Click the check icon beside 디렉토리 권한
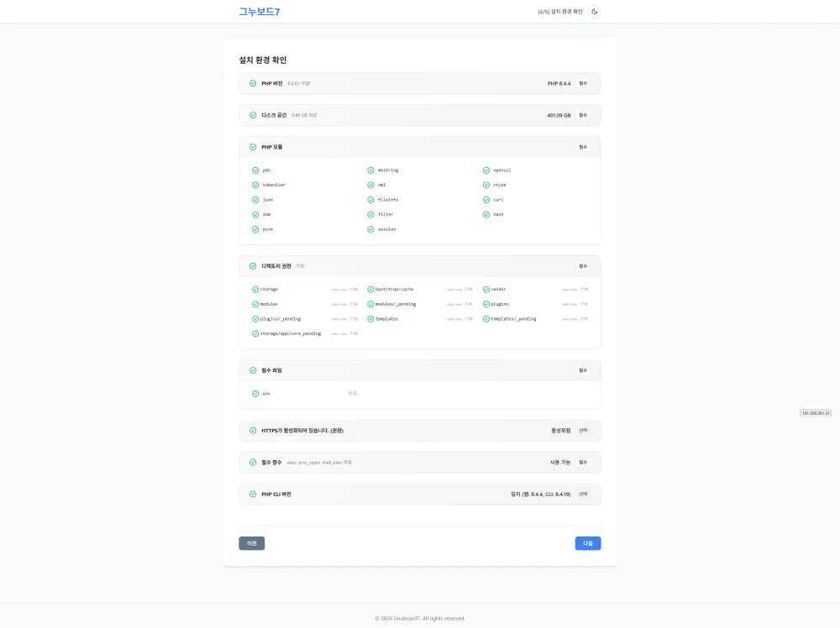 pyautogui.click(x=253, y=266)
